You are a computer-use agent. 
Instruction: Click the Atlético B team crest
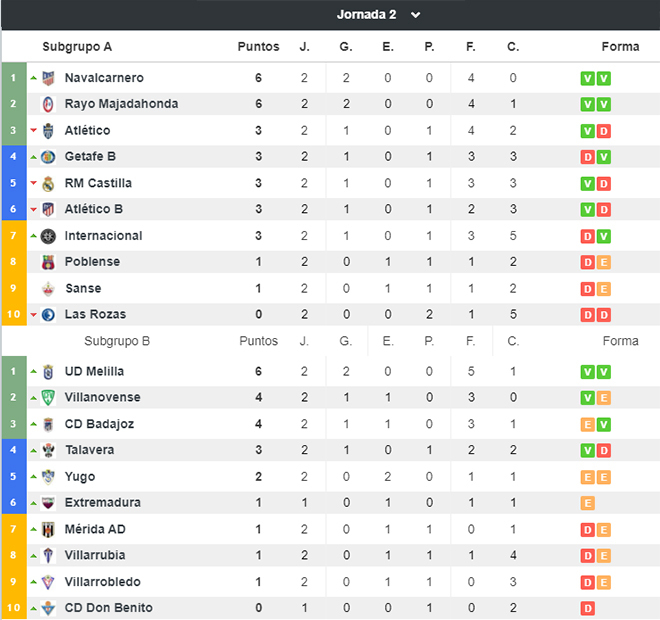point(48,210)
